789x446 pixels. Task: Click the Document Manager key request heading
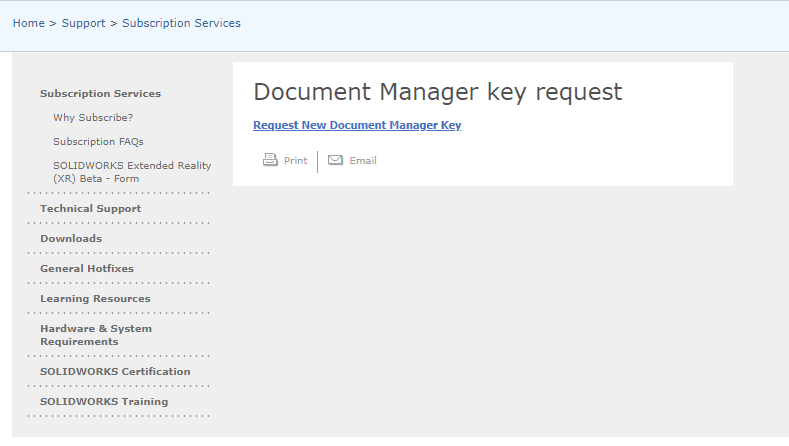tap(438, 93)
